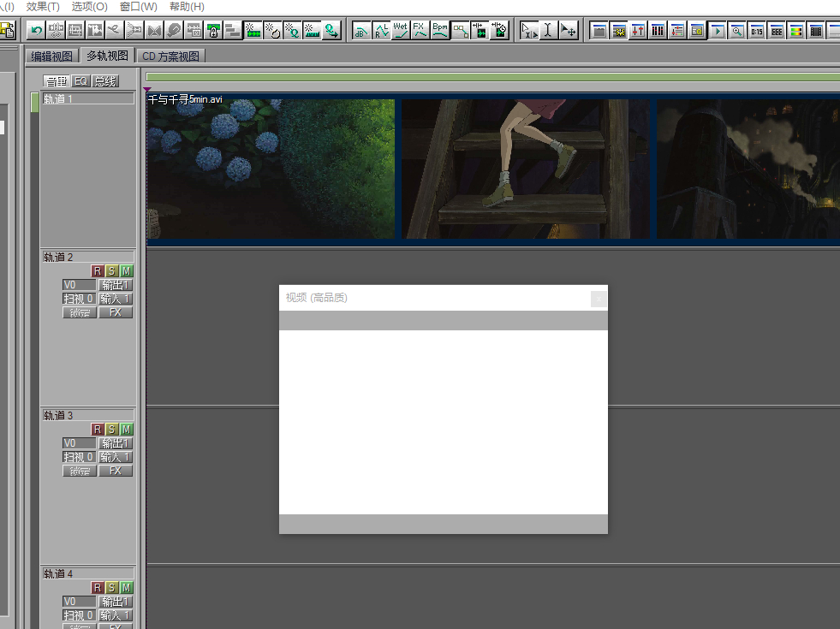
Task: Click the Undo arrow icon in toolbar
Action: click(x=36, y=31)
